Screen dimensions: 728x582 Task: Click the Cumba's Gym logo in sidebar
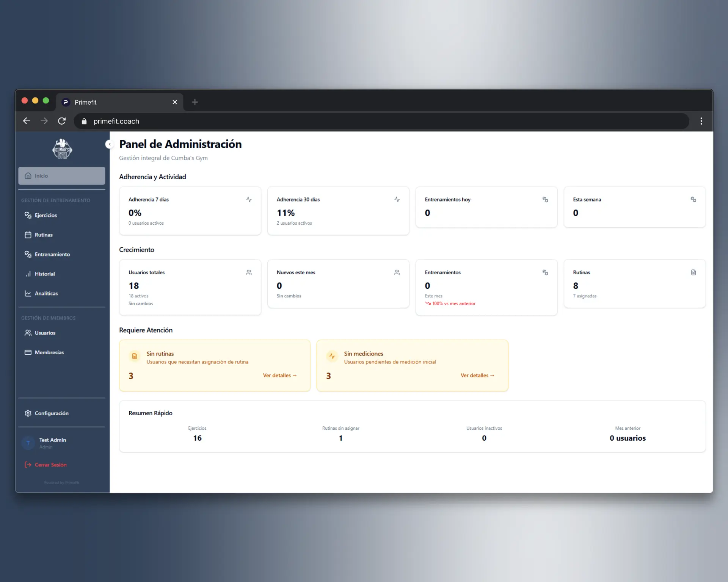(x=62, y=149)
